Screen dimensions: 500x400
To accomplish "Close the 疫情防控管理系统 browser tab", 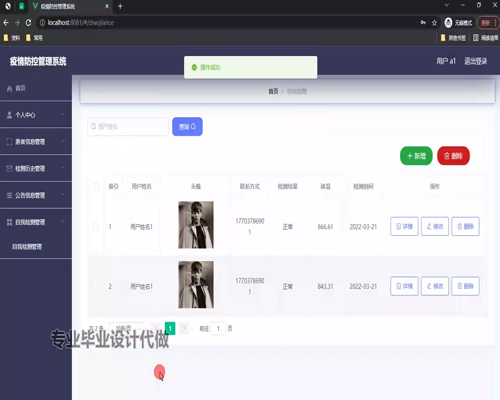I will [x=107, y=6].
